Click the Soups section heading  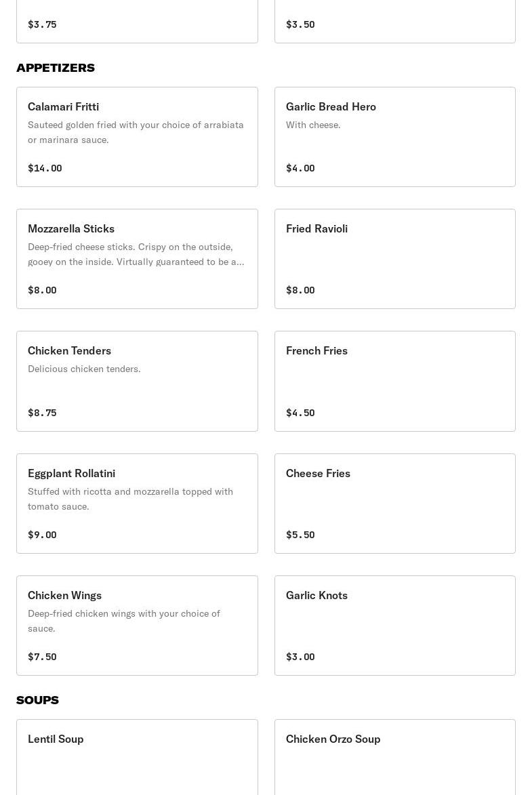coord(37,700)
